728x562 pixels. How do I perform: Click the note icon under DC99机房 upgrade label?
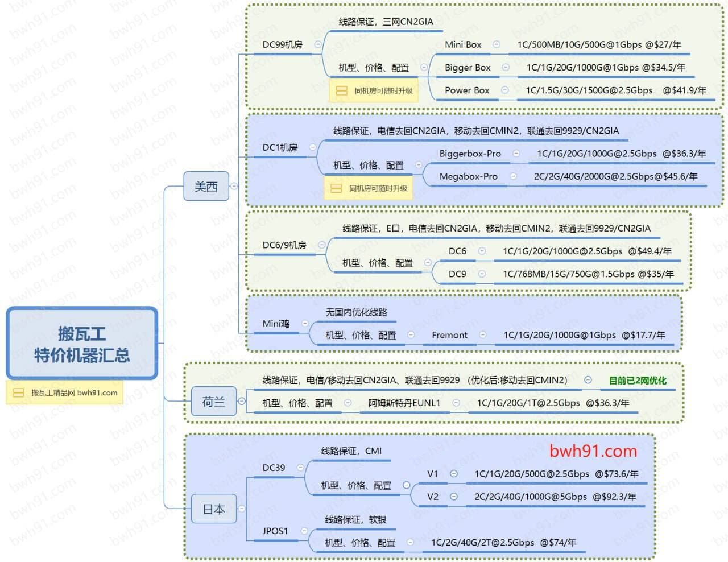[341, 91]
